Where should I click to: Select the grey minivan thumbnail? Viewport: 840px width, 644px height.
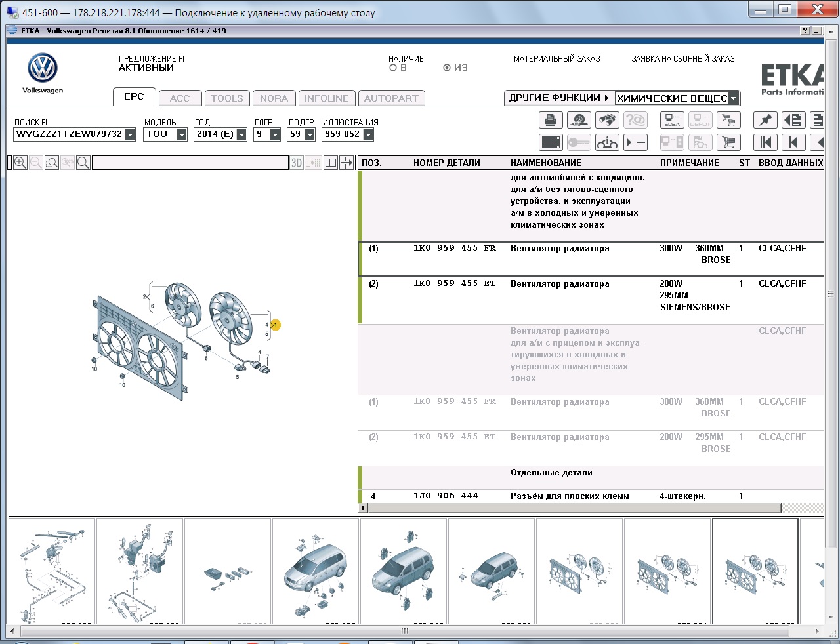point(316,571)
